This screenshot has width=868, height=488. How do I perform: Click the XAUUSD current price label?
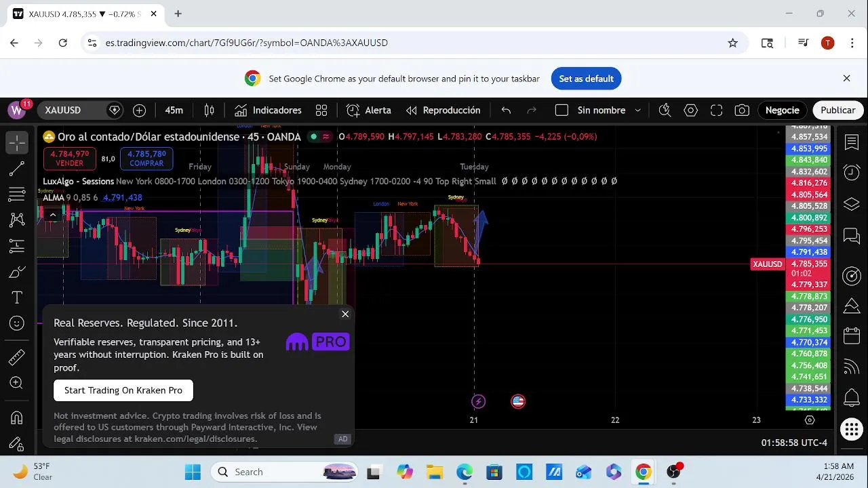point(767,264)
